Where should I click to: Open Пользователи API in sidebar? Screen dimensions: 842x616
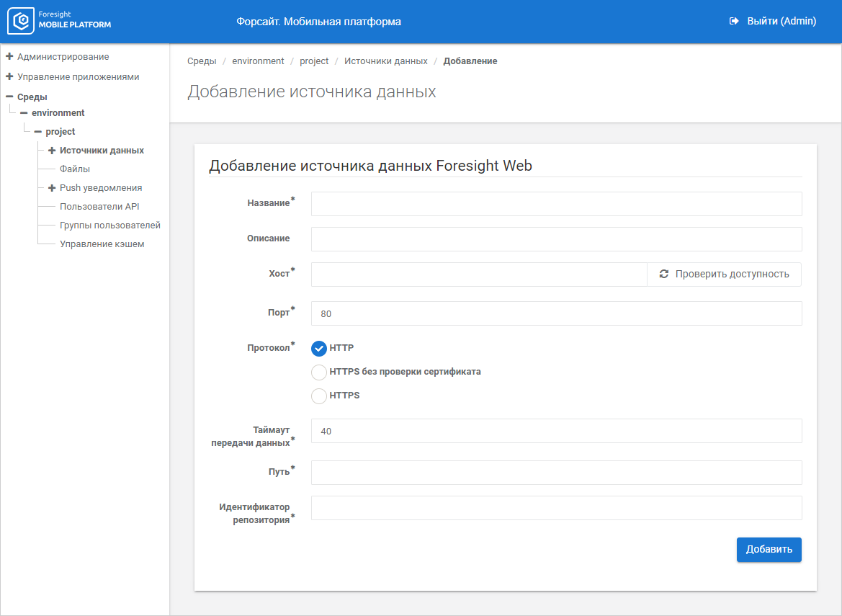pos(99,207)
